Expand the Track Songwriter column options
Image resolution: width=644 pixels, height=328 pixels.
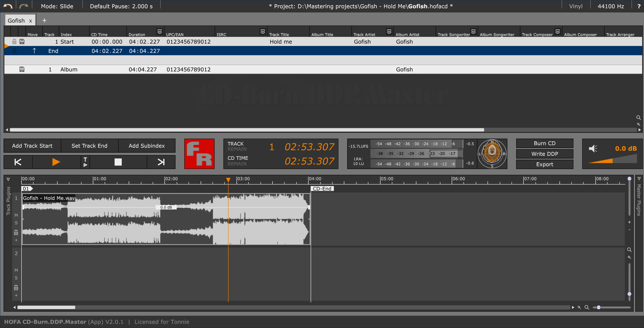(x=473, y=31)
